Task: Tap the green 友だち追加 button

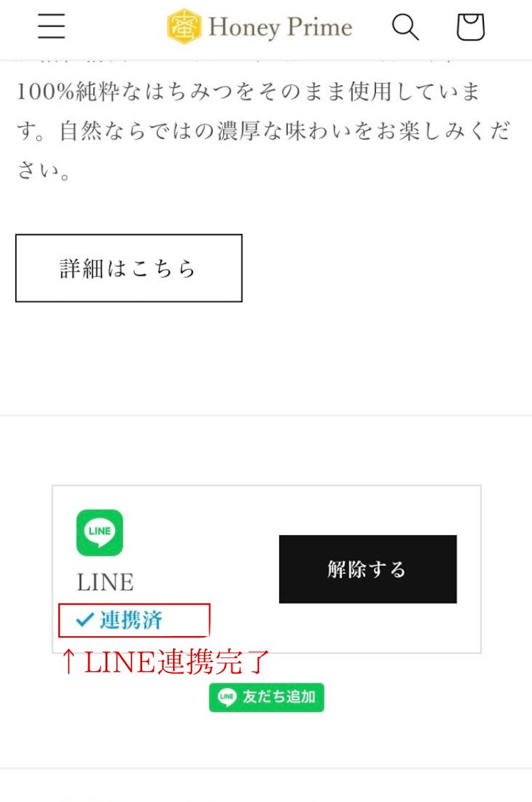Action: 267,697
